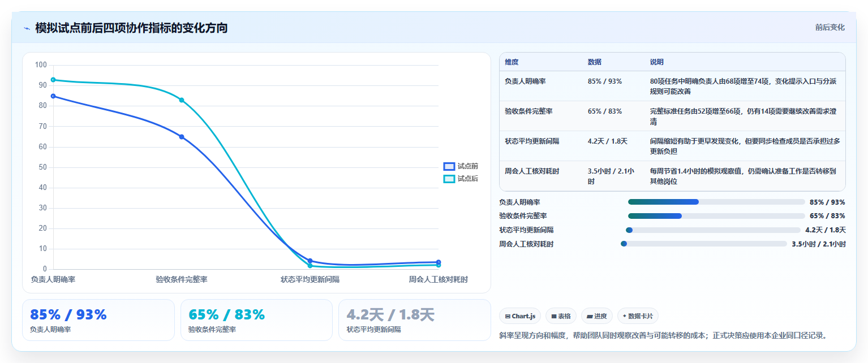This screenshot has width=868, height=363.
Task: Click the 试点后 data point at 验收条件完整率
Action: click(182, 100)
